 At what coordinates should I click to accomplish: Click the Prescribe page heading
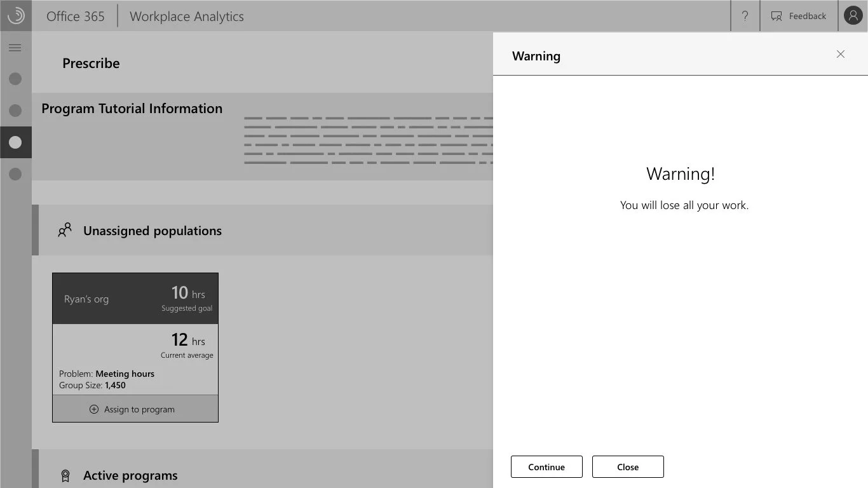pyautogui.click(x=90, y=63)
